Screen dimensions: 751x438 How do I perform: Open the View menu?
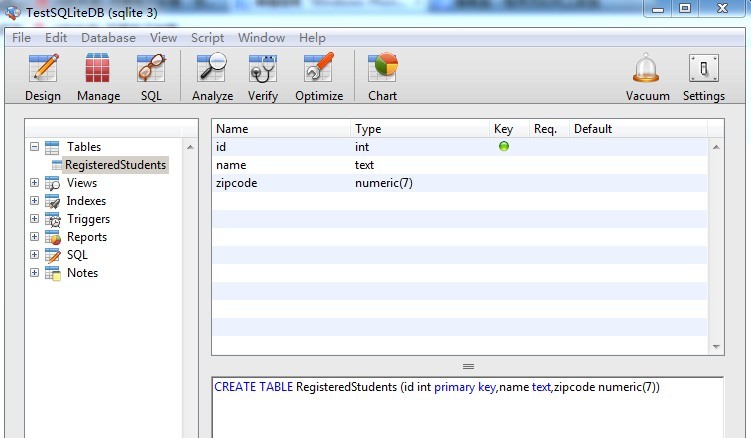[x=163, y=38]
